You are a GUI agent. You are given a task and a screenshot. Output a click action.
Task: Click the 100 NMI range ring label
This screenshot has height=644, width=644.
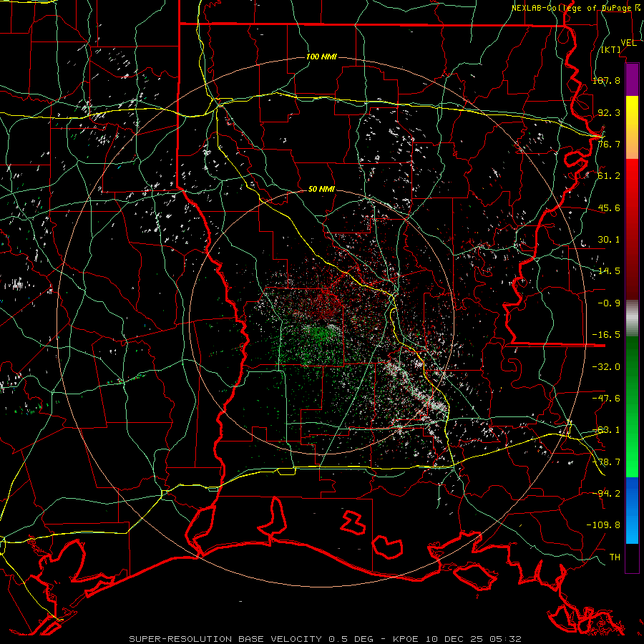[x=321, y=57]
